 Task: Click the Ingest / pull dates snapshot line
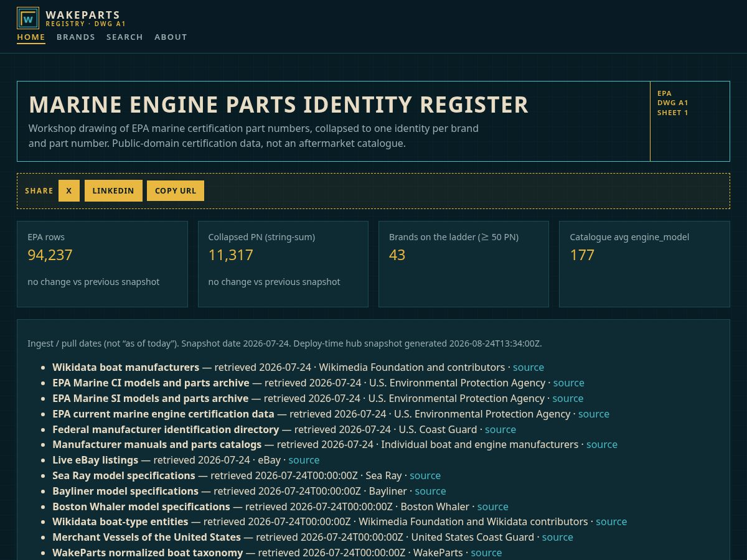coord(284,343)
